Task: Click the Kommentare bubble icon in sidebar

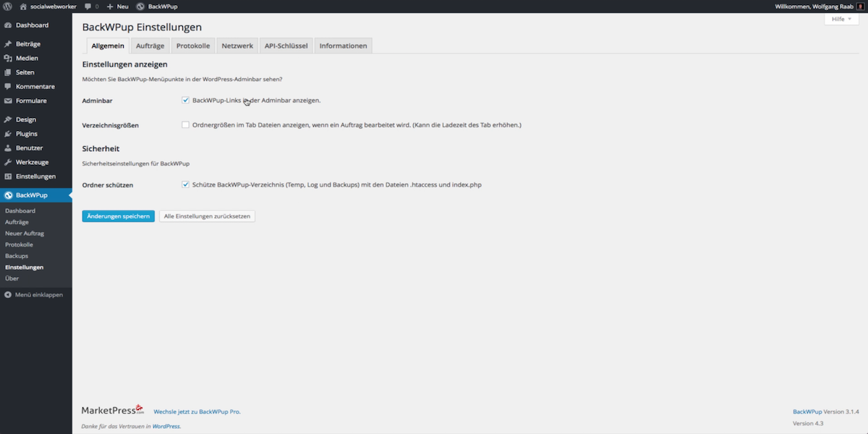Action: tap(8, 87)
